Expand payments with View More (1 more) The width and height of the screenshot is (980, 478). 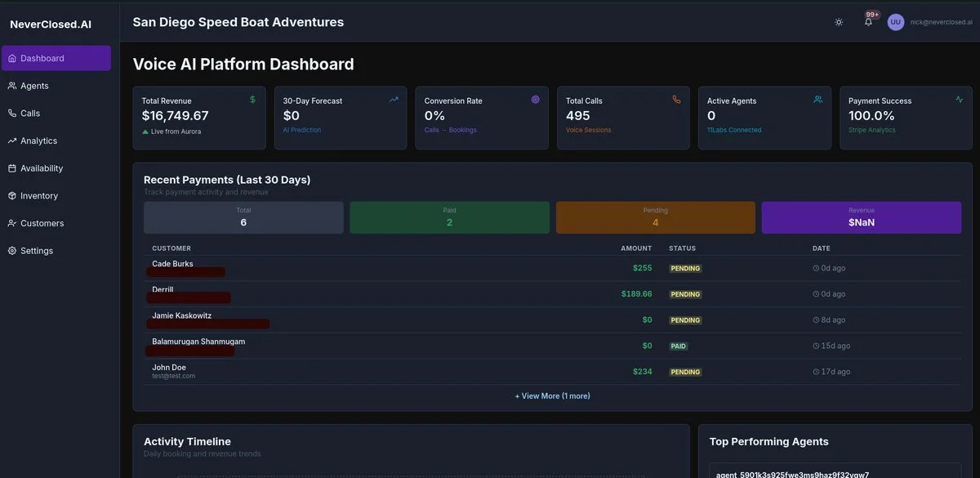click(553, 395)
